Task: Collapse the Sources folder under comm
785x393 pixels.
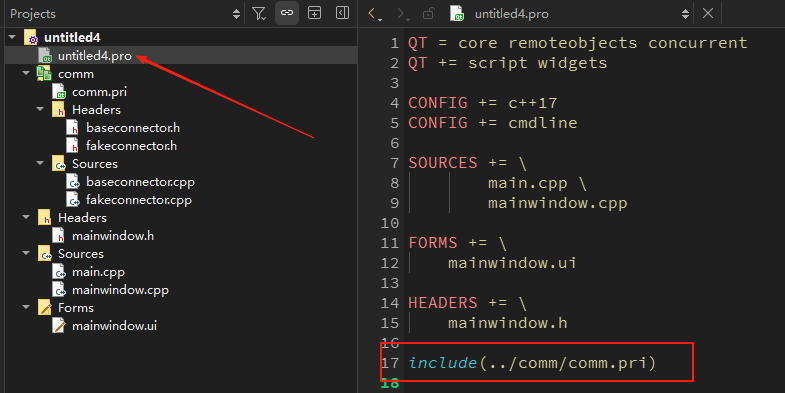Action: tap(41, 163)
